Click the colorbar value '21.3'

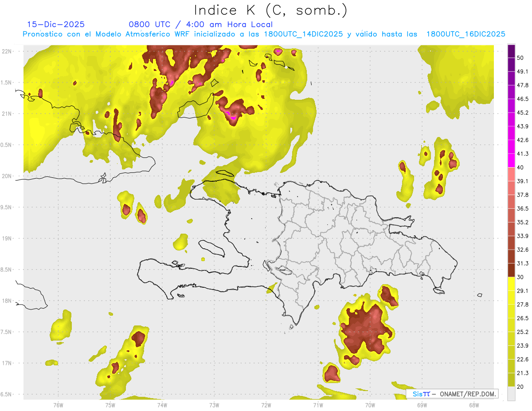[x=523, y=373]
